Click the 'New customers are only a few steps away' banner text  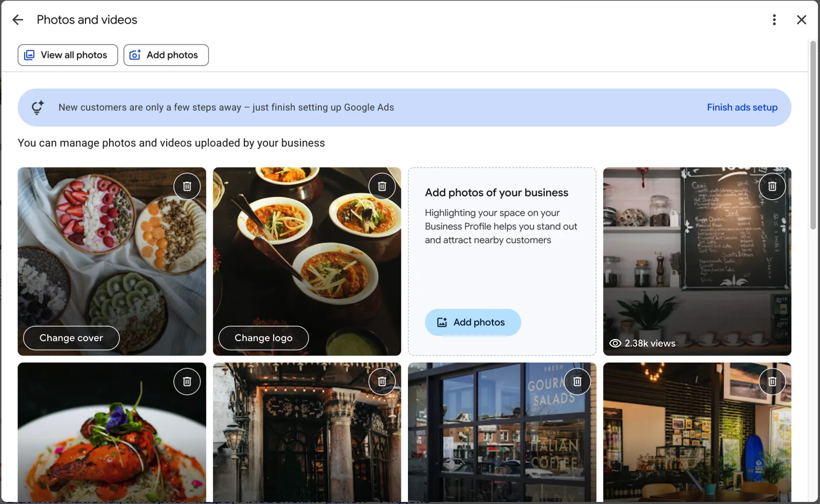point(226,108)
